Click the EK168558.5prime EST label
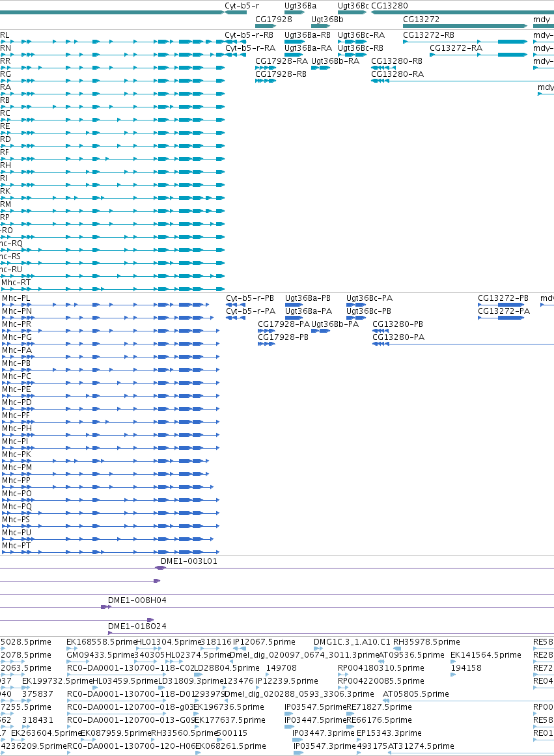 point(102,642)
